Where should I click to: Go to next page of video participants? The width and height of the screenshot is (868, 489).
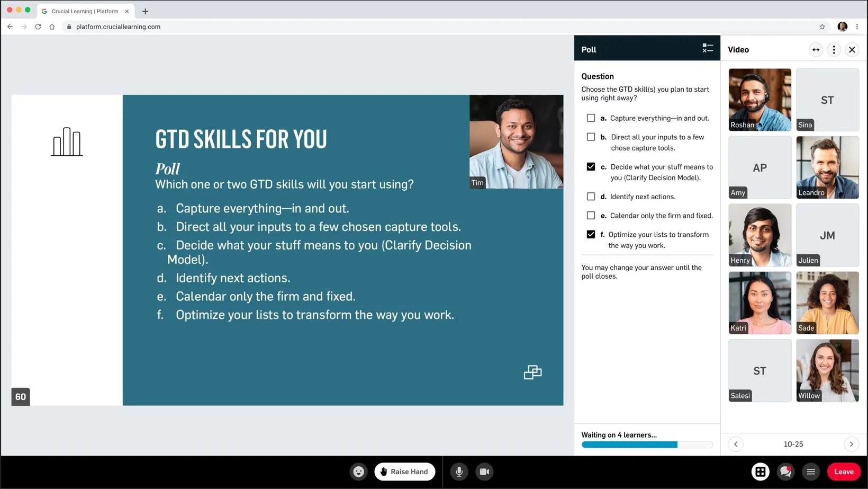[851, 444]
